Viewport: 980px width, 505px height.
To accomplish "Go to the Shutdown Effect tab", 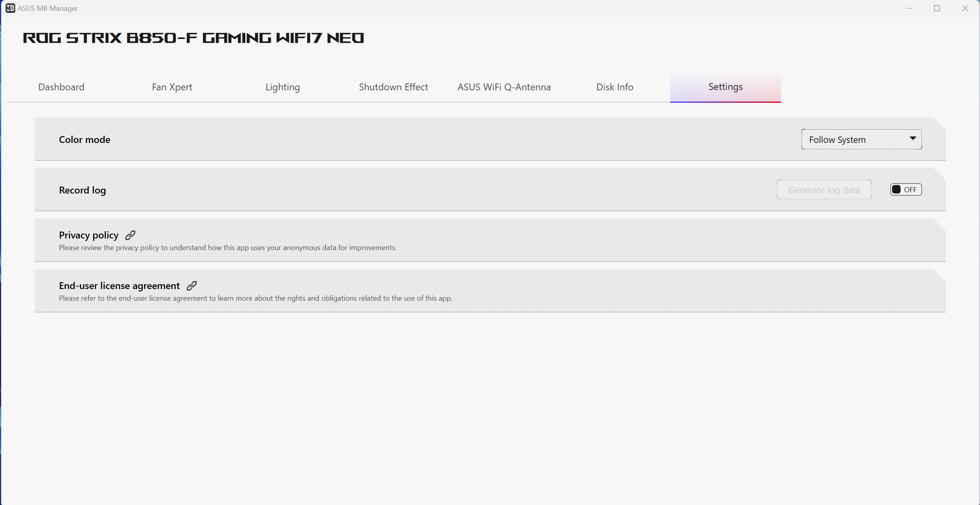I will click(x=394, y=87).
